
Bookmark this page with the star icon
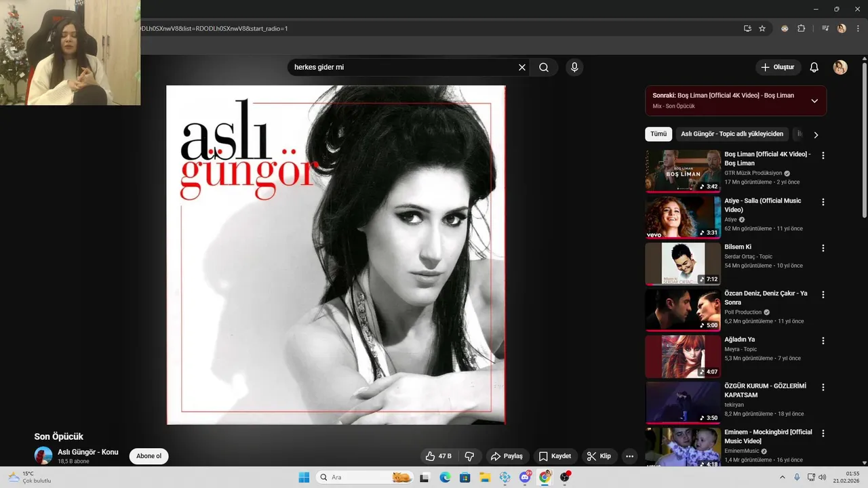point(762,28)
